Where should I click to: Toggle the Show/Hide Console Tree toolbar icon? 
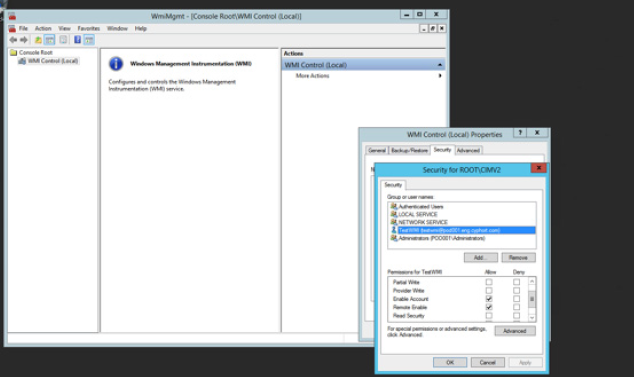tap(49, 40)
